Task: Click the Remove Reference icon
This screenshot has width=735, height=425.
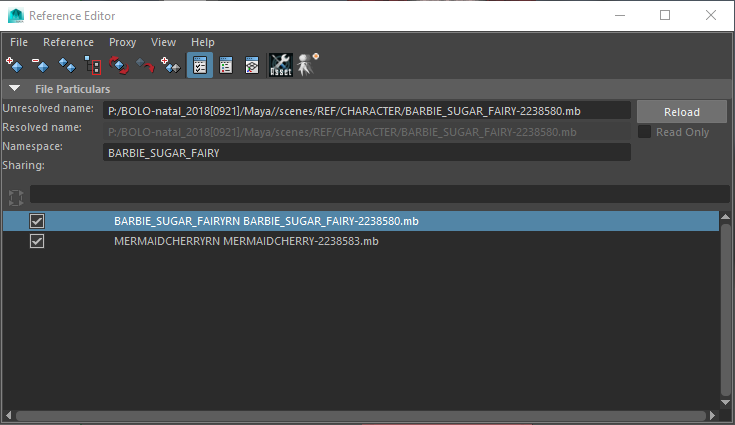Action: (41, 66)
